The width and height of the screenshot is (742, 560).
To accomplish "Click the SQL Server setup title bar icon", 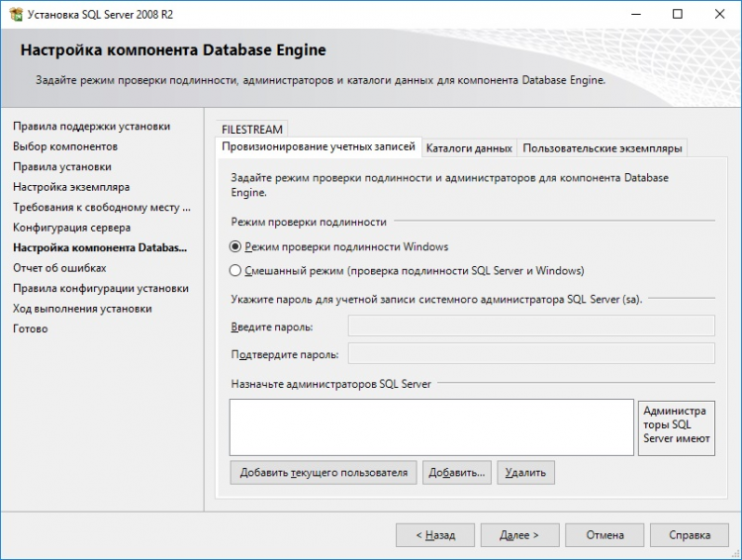I will [14, 15].
